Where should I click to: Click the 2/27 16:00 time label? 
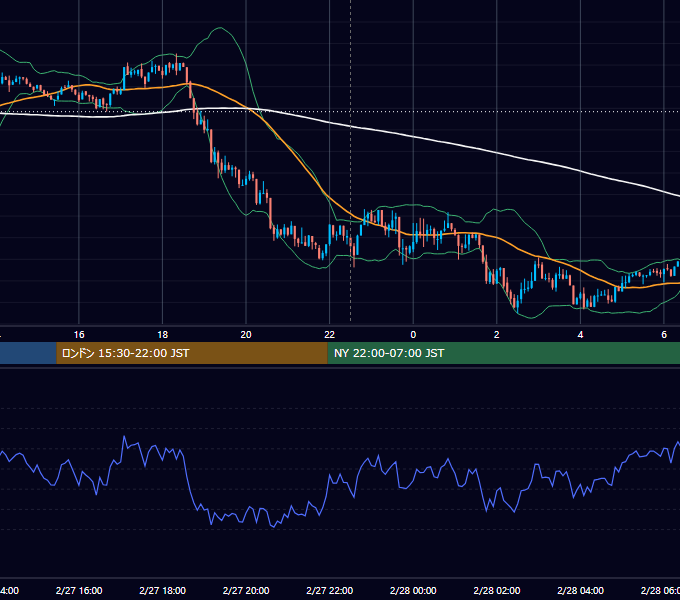(79, 590)
